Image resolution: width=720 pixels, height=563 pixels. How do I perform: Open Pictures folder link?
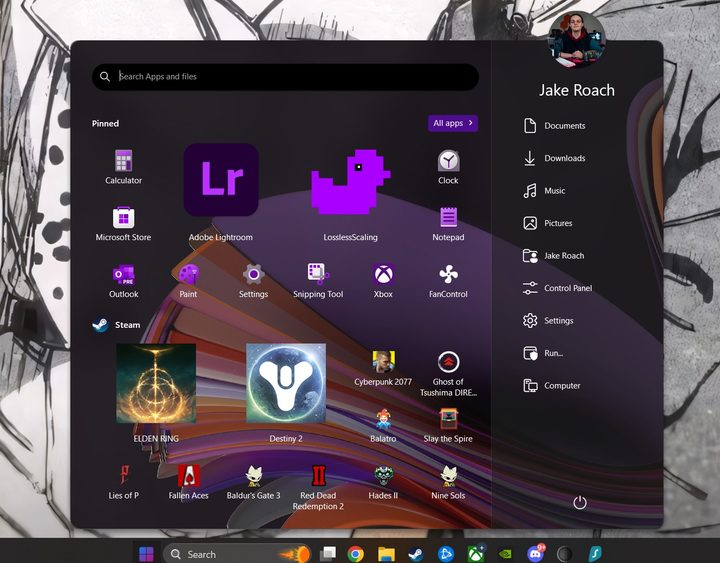[548, 223]
